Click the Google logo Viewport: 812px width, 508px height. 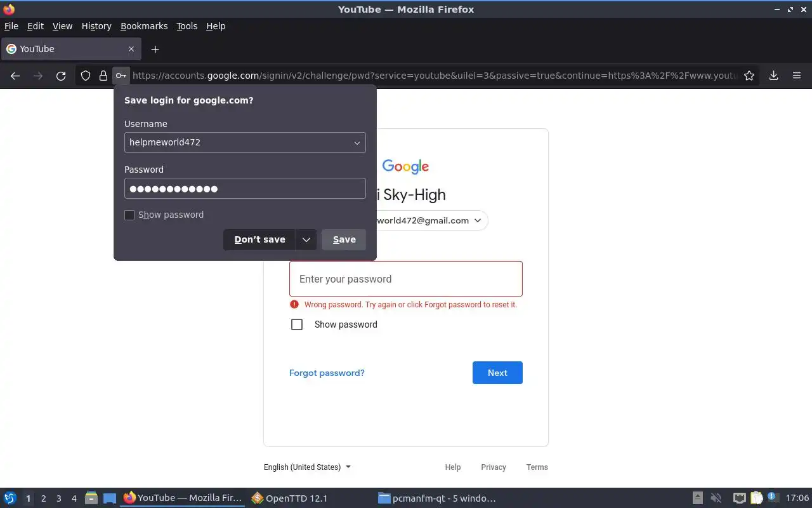(x=405, y=167)
